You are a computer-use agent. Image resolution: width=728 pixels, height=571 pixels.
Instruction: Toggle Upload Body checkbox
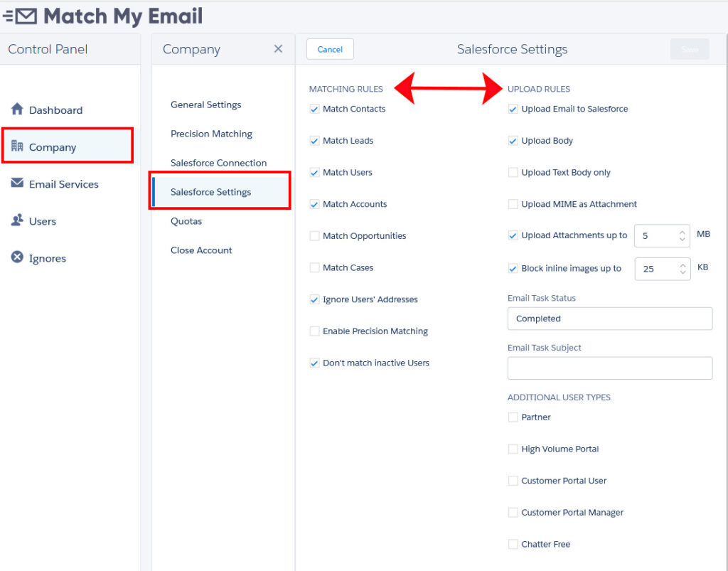pos(513,141)
